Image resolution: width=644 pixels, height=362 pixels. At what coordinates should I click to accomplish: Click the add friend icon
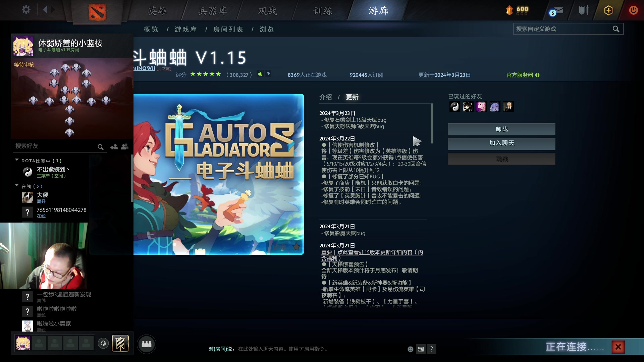click(x=114, y=147)
